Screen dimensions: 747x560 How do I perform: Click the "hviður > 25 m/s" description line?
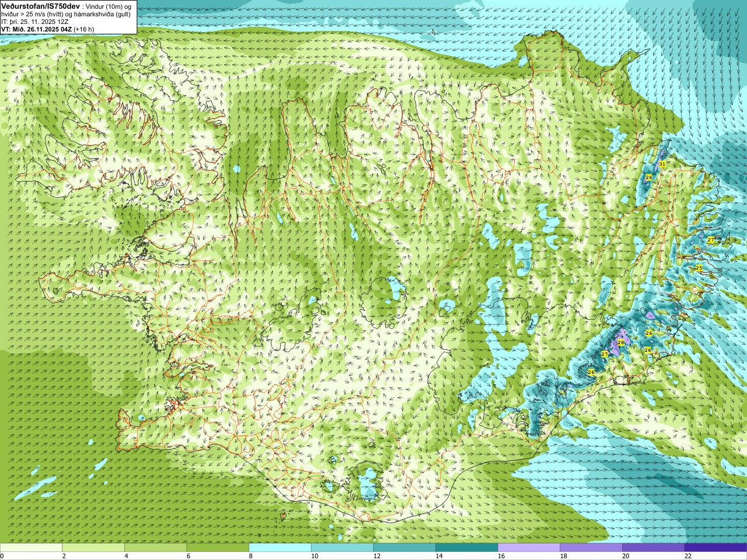click(x=66, y=13)
